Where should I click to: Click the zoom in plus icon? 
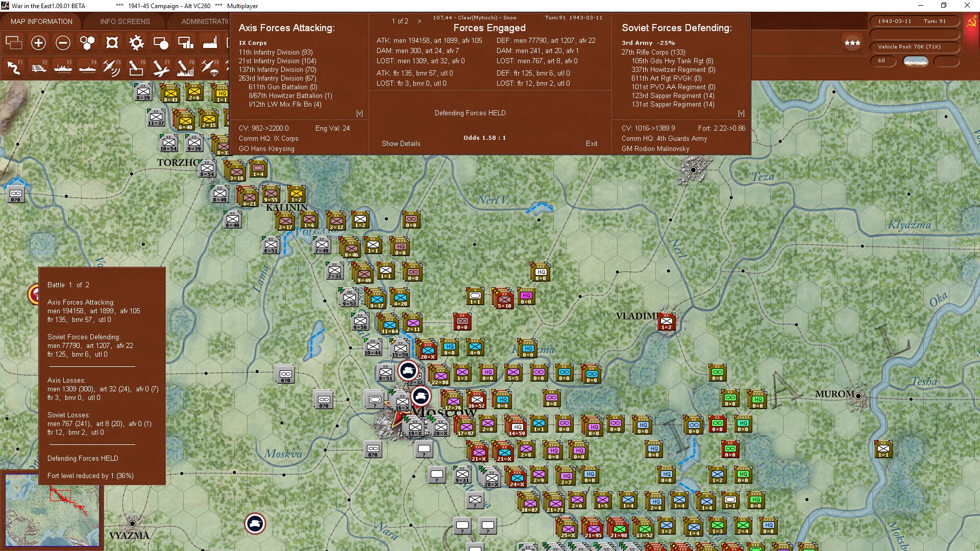coord(38,43)
